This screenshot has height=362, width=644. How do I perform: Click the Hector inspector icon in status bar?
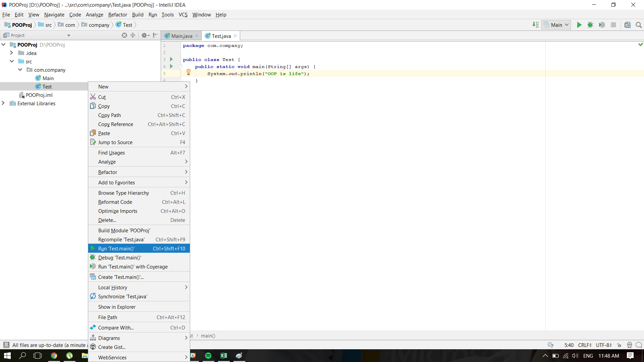pyautogui.click(x=630, y=345)
